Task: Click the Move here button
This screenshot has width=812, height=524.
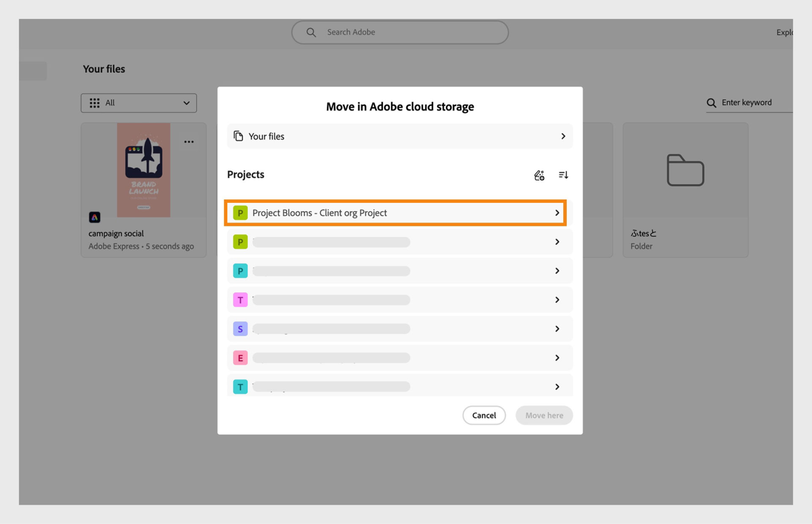Action: 544,415
